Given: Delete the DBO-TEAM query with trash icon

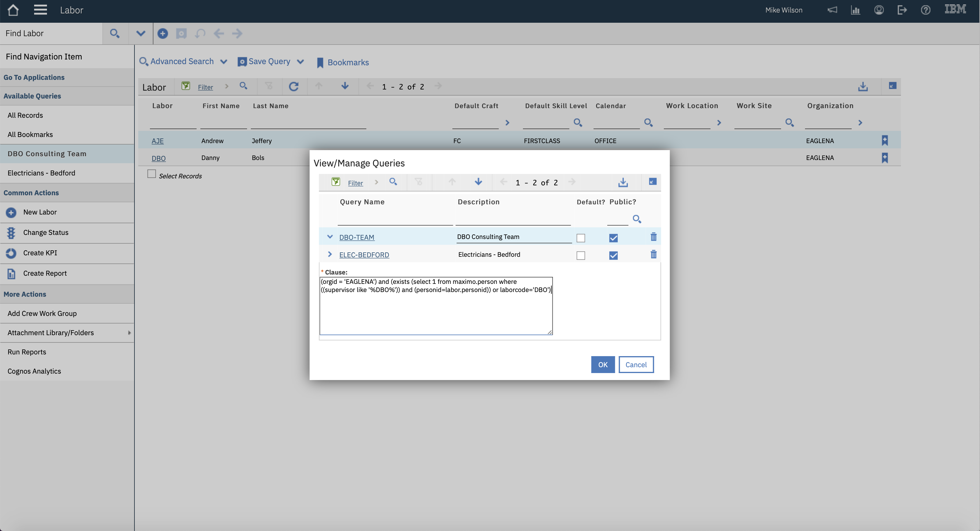Looking at the screenshot, I should click(x=653, y=237).
